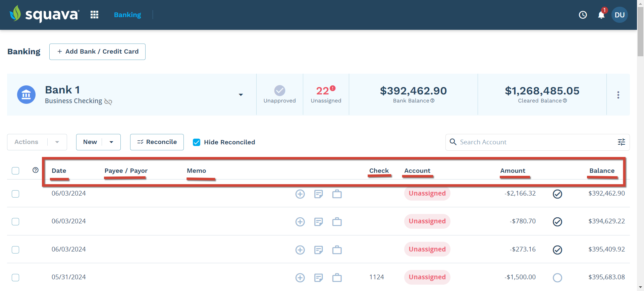
Task: Open the Bank 1 three-dot options menu
Action: (618, 95)
